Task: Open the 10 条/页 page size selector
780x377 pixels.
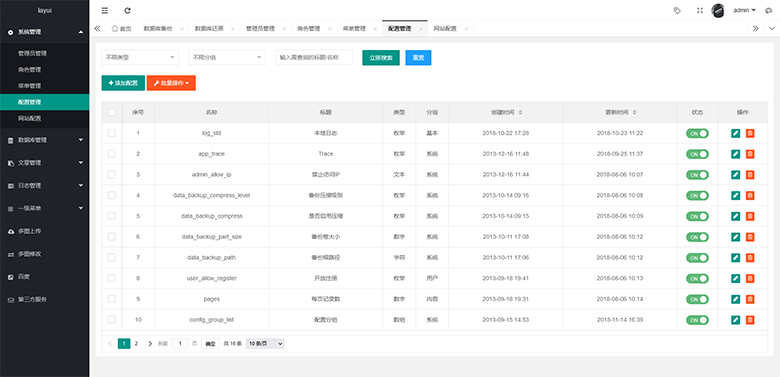Action: coord(266,344)
